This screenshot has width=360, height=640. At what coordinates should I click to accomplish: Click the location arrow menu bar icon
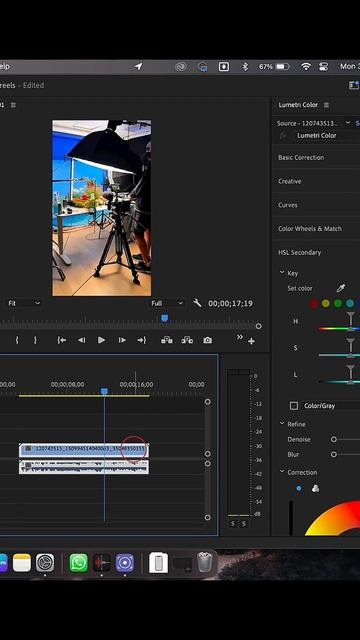[139, 67]
